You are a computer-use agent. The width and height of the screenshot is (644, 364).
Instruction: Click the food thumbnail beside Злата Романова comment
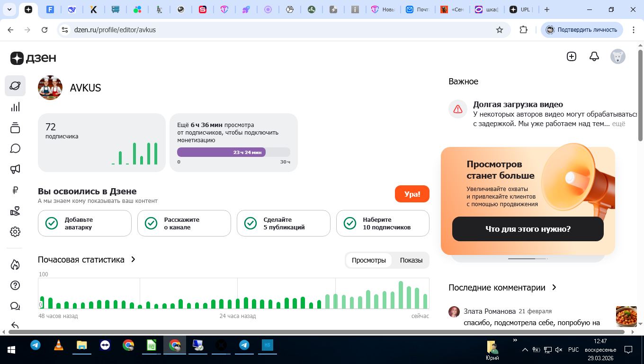[x=626, y=317]
